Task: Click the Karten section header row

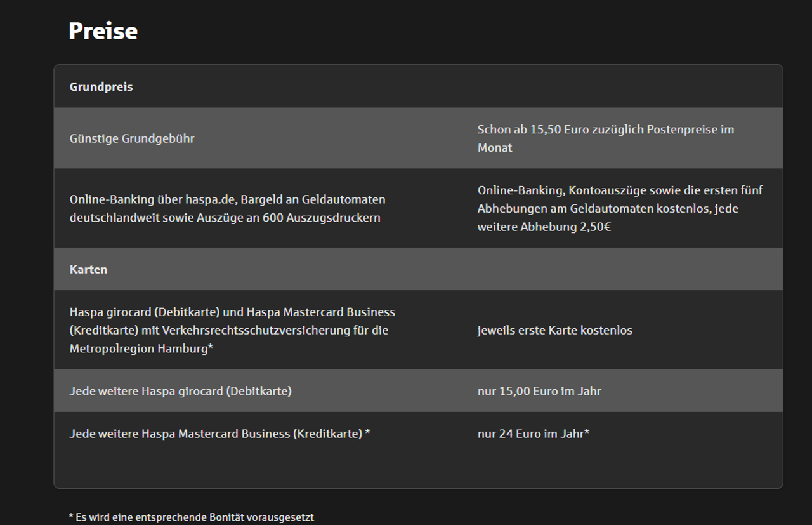Action: pyautogui.click(x=418, y=269)
